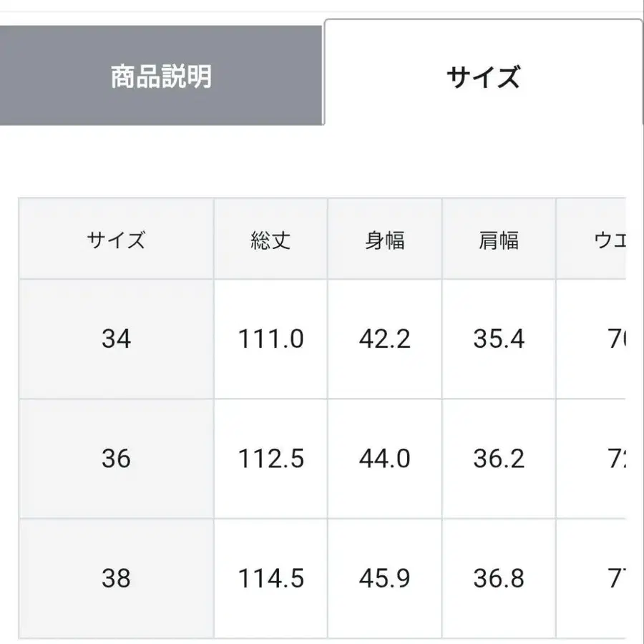Click the cut-off waist value for size 34
The image size is (644, 644).
(615, 338)
